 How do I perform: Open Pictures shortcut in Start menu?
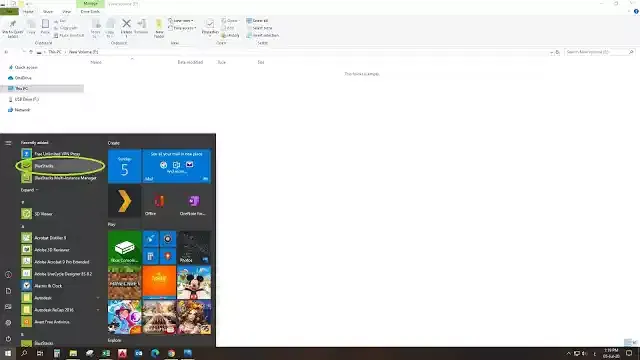(x=8, y=307)
